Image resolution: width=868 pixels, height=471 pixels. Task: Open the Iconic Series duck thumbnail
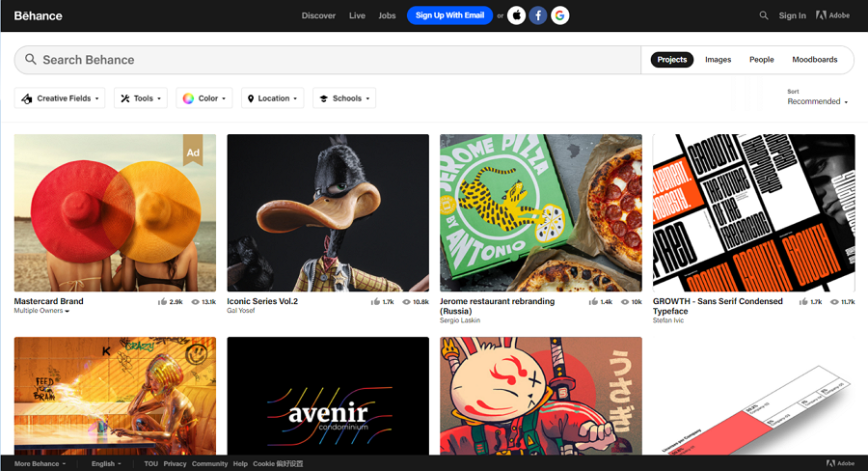328,212
